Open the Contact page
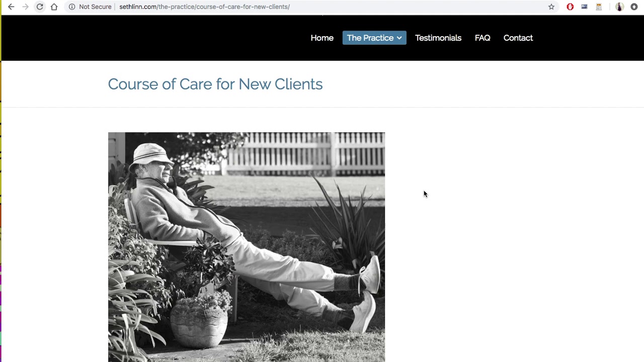Screen dimensions: 644x362 [x=518, y=38]
